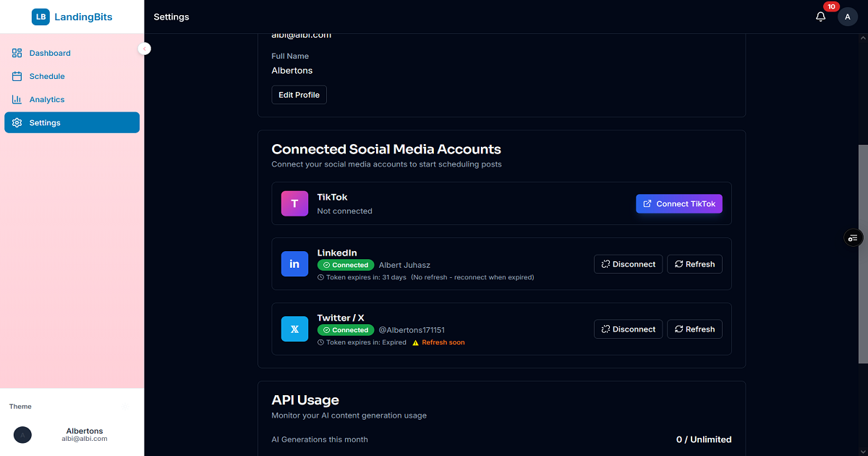Click the Twitter X icon
The image size is (868, 456).
tap(294, 329)
